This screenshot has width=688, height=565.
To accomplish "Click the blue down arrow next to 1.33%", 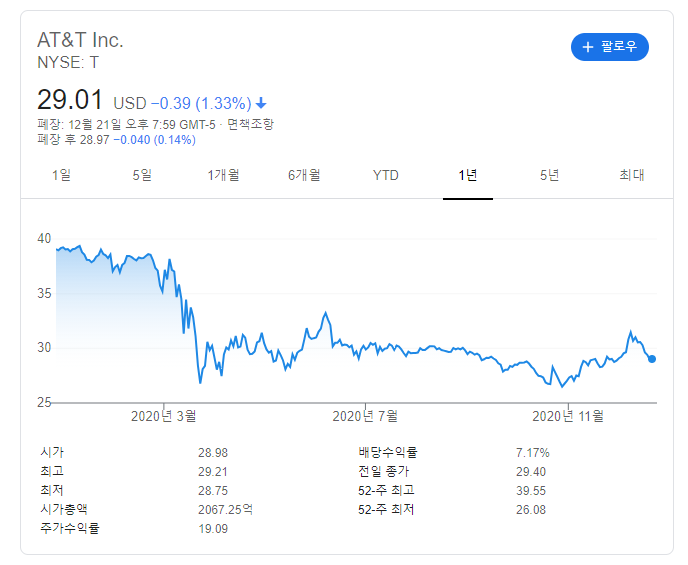I will (x=261, y=104).
